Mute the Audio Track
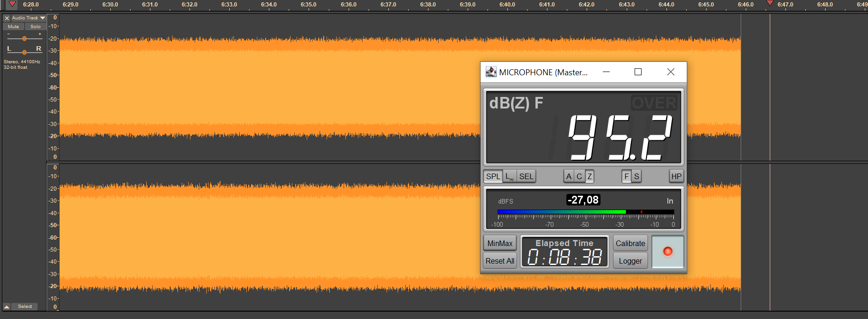 point(13,27)
